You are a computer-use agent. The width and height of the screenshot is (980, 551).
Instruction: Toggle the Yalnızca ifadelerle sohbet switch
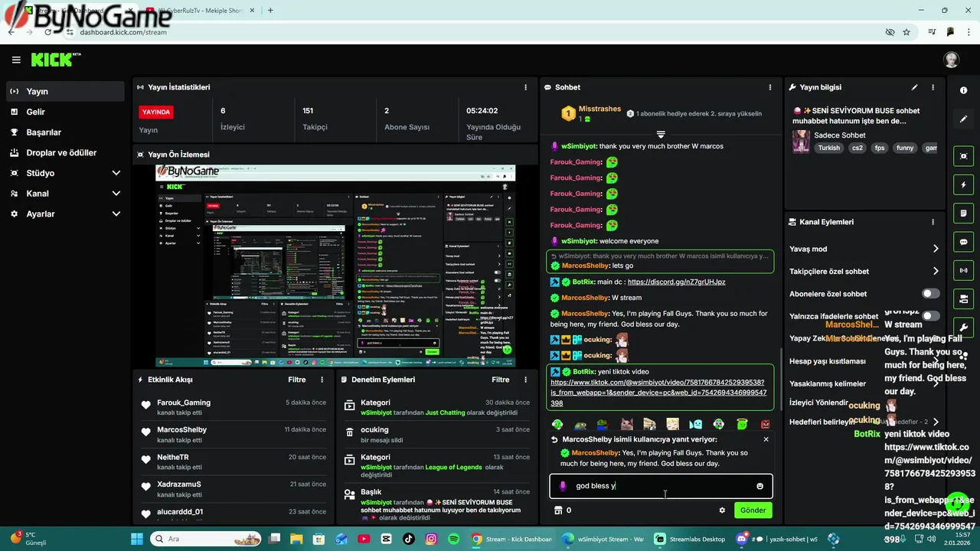[930, 316]
